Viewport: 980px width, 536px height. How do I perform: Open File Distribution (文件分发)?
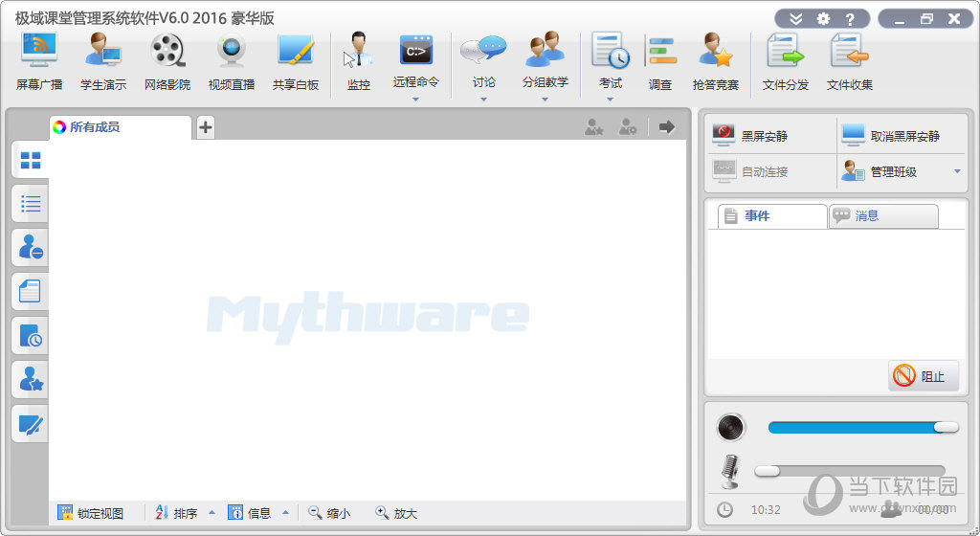point(786,62)
